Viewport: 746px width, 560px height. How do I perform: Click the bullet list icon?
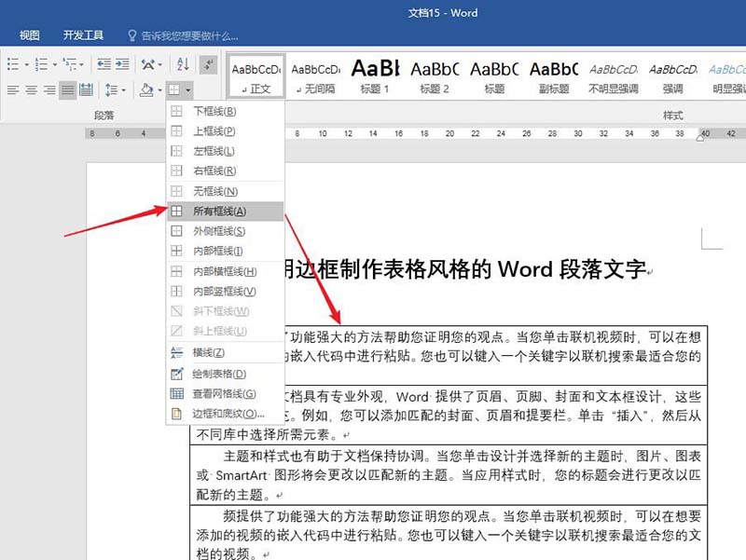[x=12, y=64]
